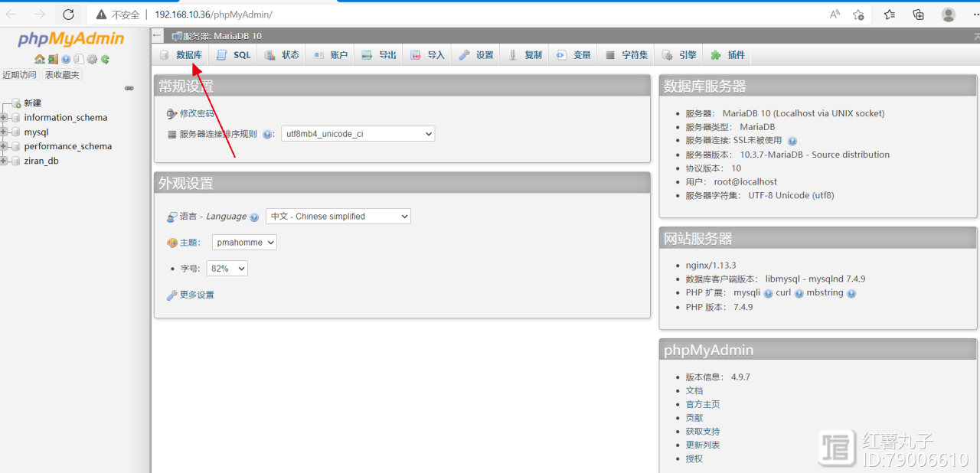
Task: Open phpMyAdmin documentation question-mark icon in the sidebar
Action: [66, 59]
